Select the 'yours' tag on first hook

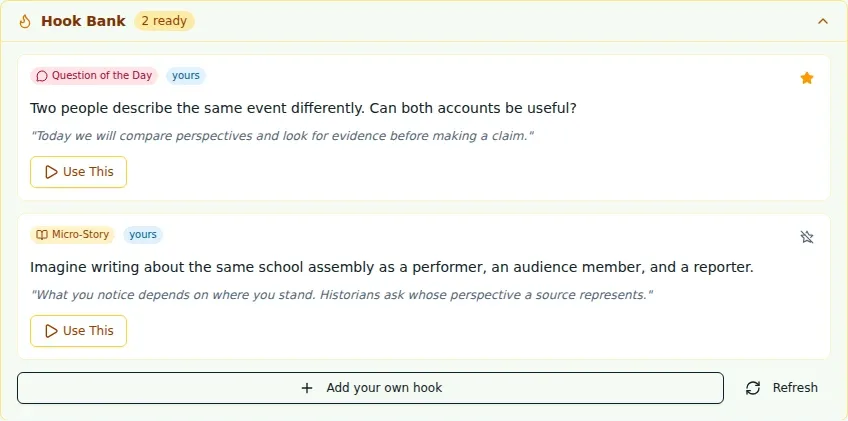click(x=186, y=76)
